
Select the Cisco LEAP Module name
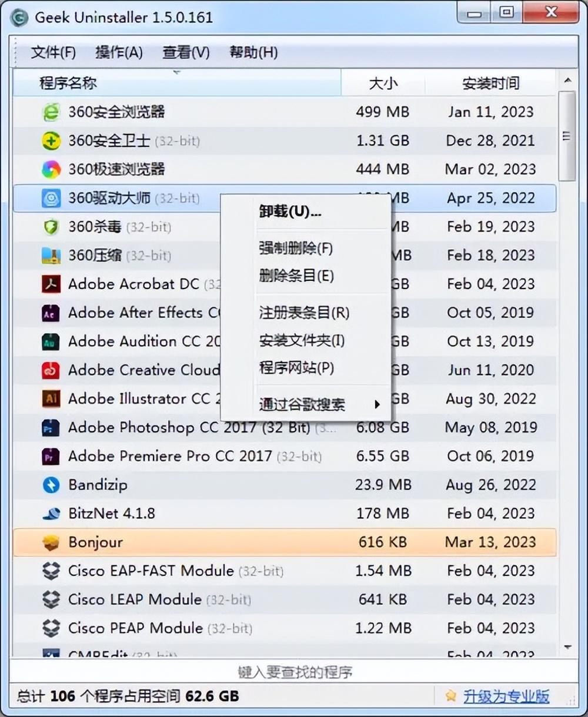point(135,599)
